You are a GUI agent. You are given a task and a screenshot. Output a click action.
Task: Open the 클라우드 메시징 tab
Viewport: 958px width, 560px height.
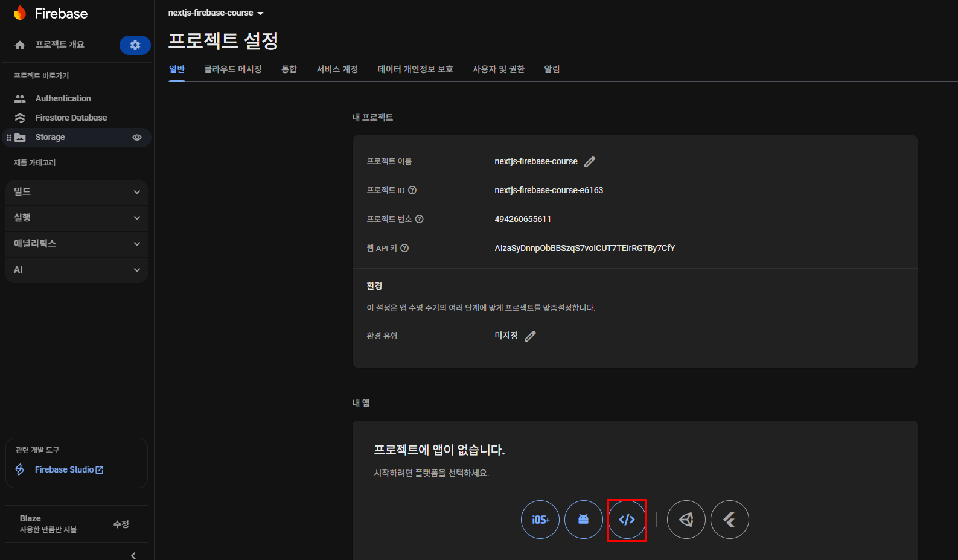pyautogui.click(x=233, y=69)
